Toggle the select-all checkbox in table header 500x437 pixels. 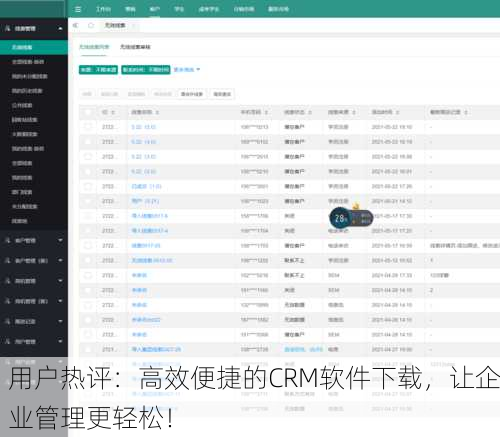88,112
